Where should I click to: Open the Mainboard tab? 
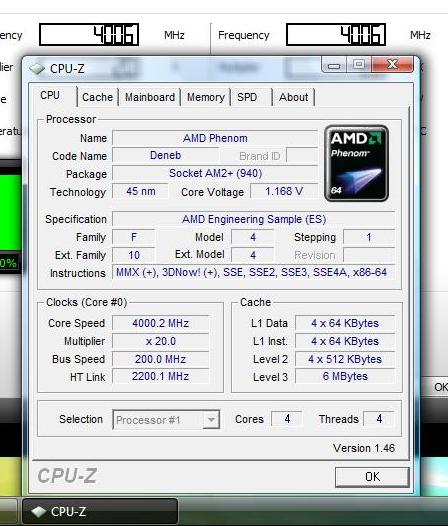click(x=150, y=97)
